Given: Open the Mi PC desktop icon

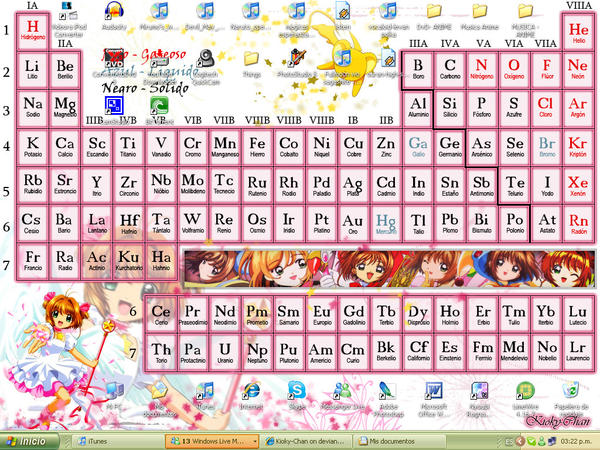Looking at the screenshot, I should (x=114, y=390).
